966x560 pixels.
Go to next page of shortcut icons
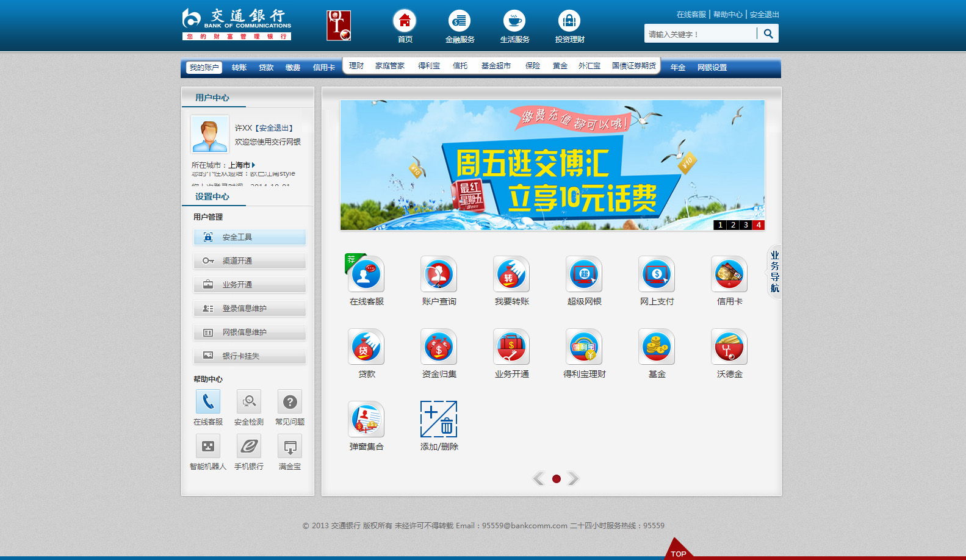pos(573,479)
